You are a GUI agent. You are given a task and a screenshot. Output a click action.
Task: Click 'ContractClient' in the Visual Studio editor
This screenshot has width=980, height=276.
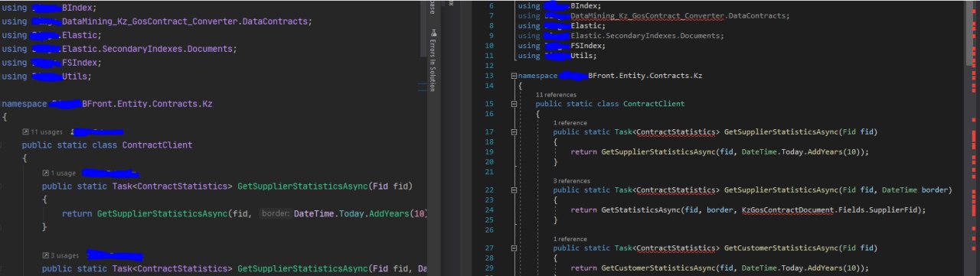click(654, 103)
